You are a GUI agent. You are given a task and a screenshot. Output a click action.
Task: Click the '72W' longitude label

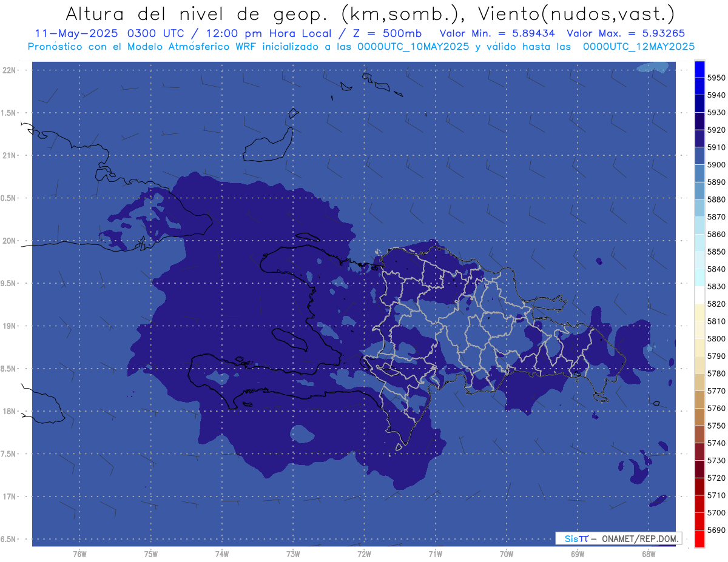click(364, 554)
